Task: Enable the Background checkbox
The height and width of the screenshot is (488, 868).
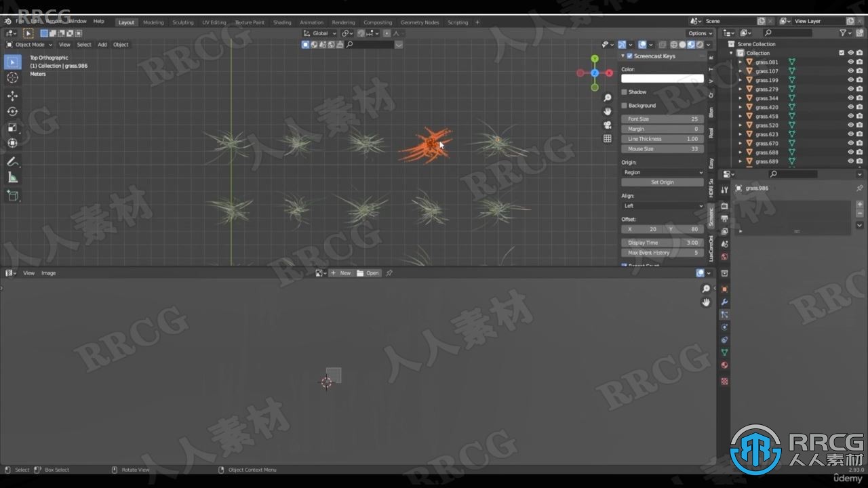Action: [x=625, y=106]
